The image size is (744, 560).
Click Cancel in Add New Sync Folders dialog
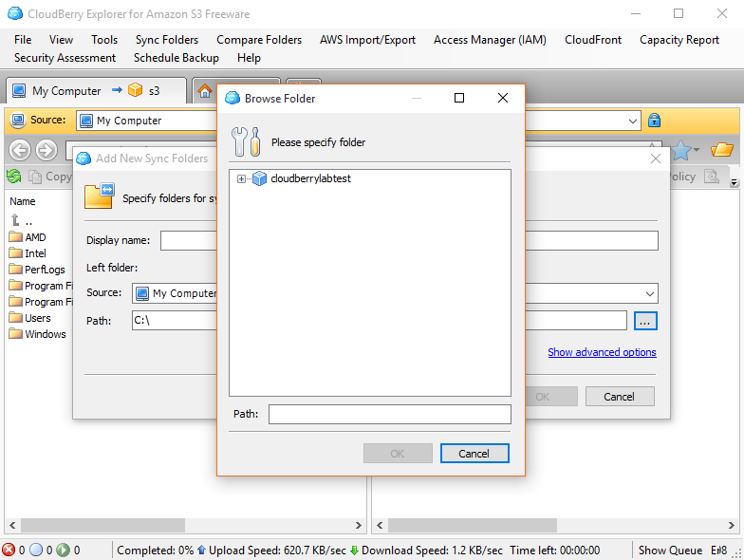(x=619, y=397)
